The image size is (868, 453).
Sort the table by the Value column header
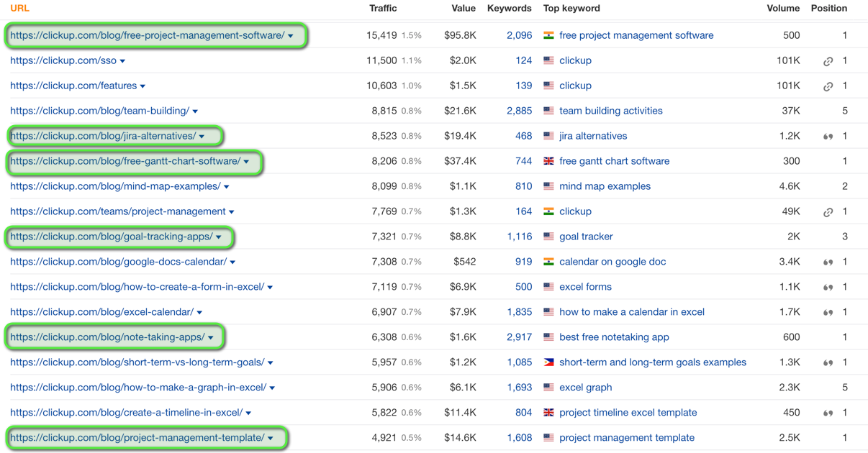pyautogui.click(x=464, y=9)
